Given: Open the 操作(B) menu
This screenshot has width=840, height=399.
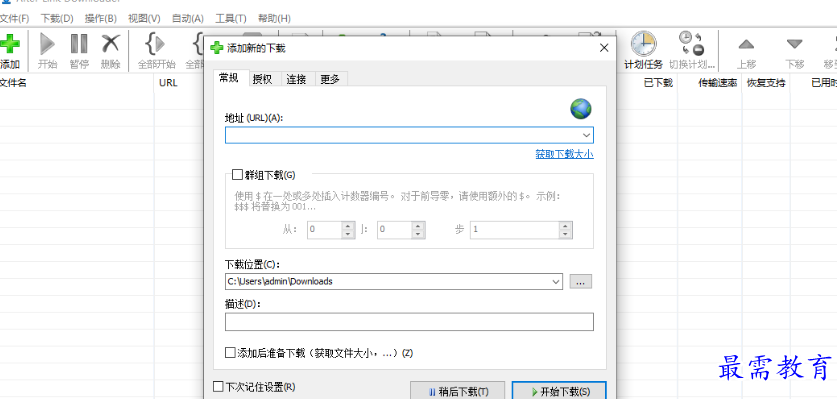Looking at the screenshot, I should click(x=101, y=19).
